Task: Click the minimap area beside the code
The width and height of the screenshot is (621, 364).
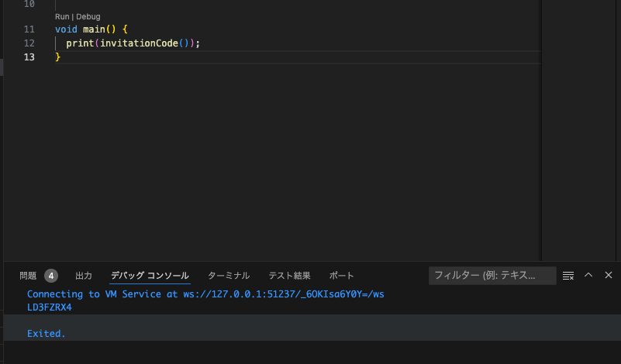Action: click(x=579, y=131)
